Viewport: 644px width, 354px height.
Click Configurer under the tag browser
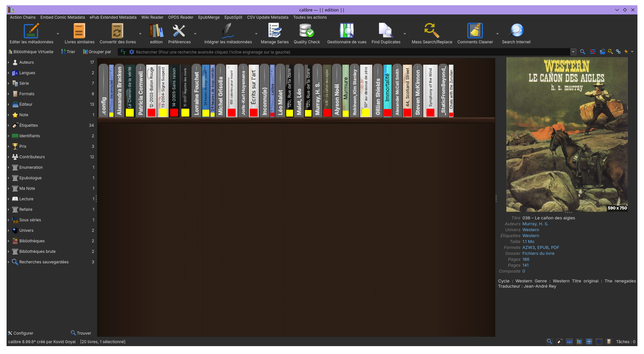(x=21, y=333)
